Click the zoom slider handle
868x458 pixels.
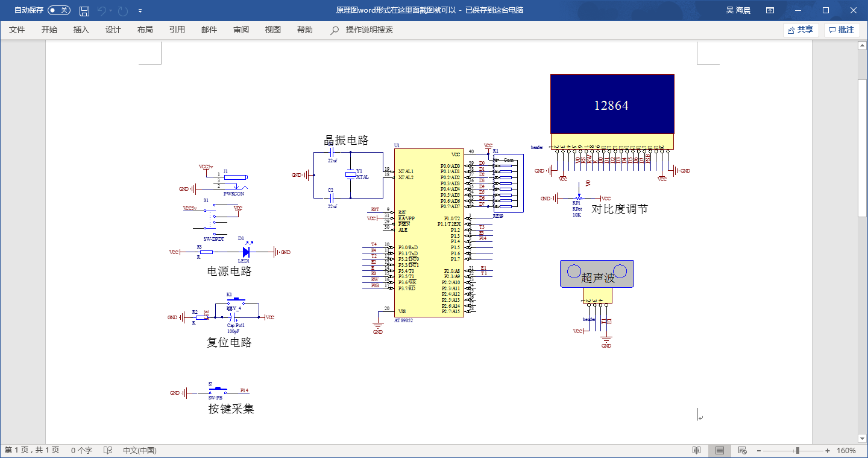[797, 451]
